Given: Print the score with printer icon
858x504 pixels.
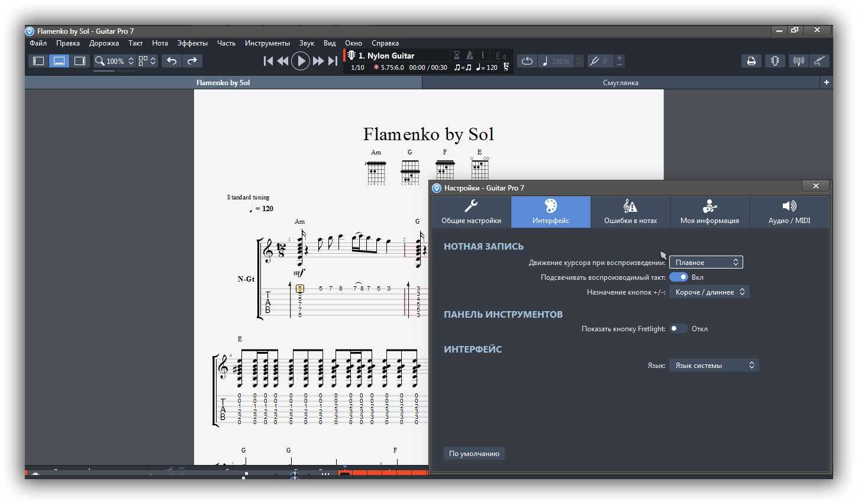Looking at the screenshot, I should point(751,61).
